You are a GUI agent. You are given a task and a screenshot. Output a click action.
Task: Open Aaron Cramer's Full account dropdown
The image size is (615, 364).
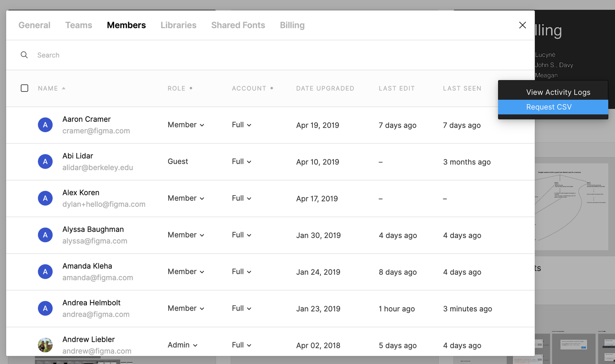click(242, 125)
